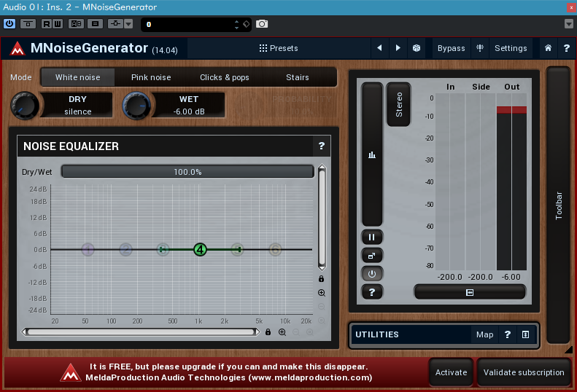Click the home icon in plugin header
The width and height of the screenshot is (577, 392).
point(548,48)
